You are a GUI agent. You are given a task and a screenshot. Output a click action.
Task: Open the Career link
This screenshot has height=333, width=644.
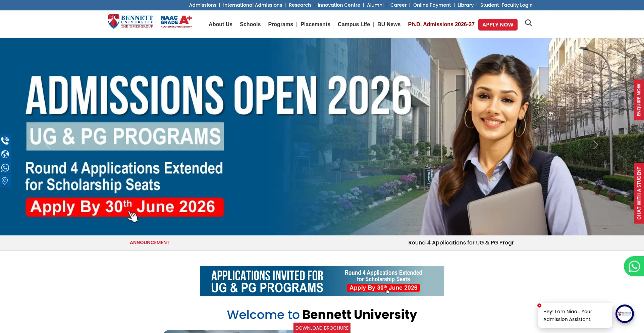coord(398,5)
